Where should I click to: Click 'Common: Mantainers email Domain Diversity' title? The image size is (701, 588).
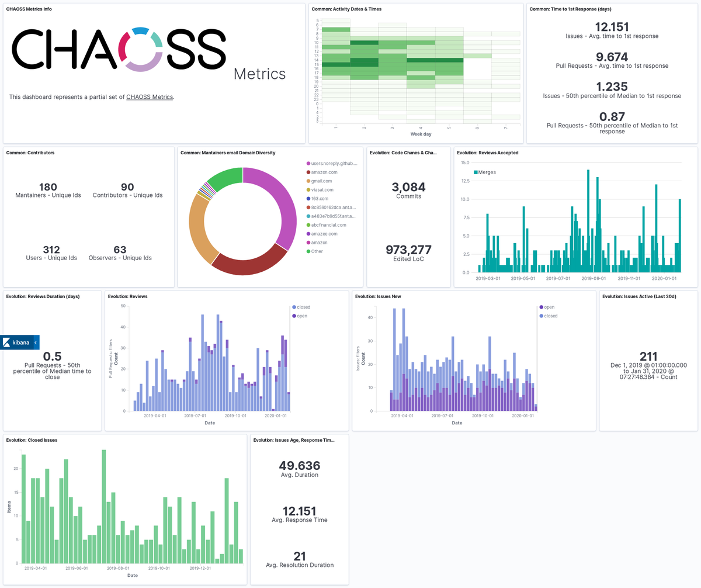point(228,153)
